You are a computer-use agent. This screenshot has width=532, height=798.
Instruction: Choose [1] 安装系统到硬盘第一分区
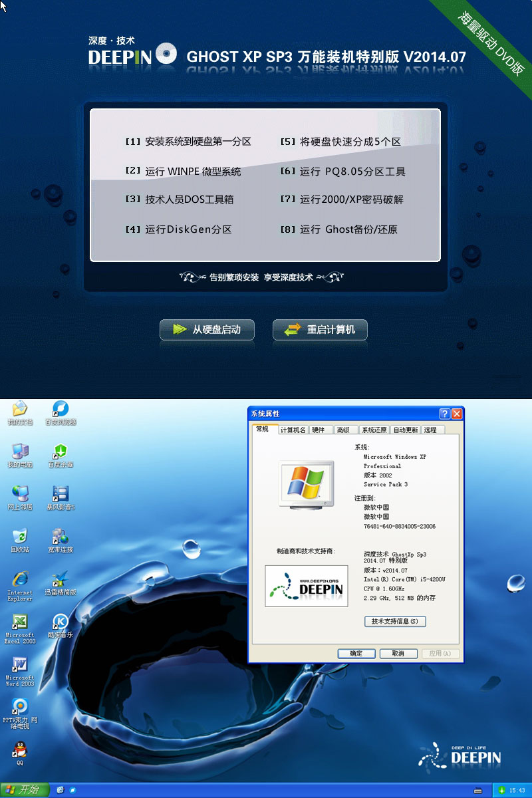[188, 142]
